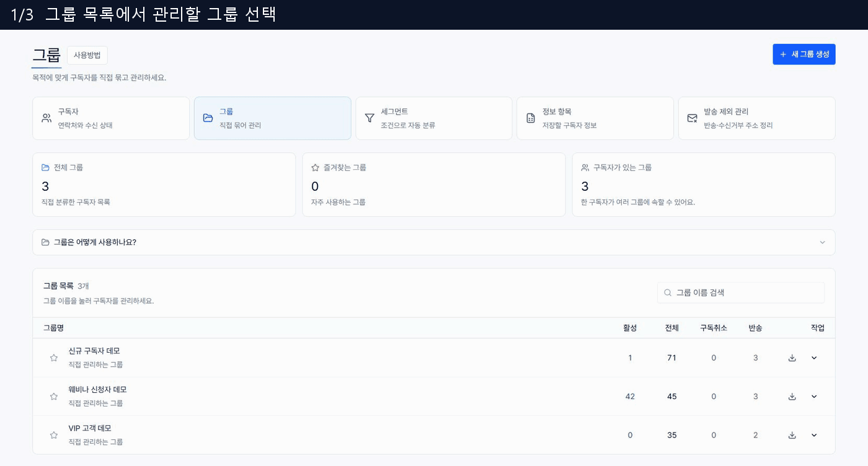
Task: Click the folder icon in 전체 그룹 card
Action: point(45,167)
